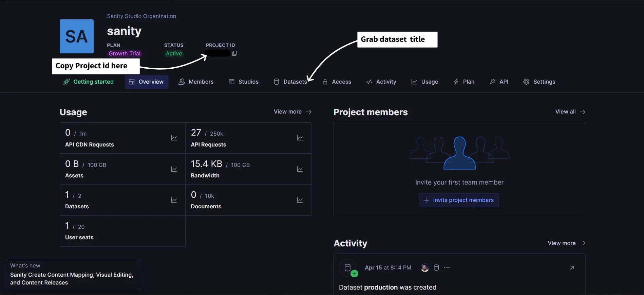
Task: Click the Growth Trial plan badge
Action: [125, 53]
